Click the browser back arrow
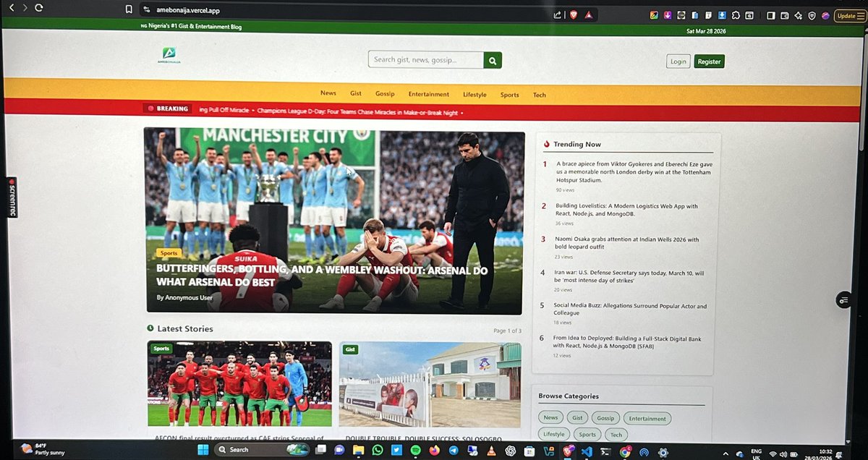Image resolution: width=868 pixels, height=460 pixels. point(11,8)
